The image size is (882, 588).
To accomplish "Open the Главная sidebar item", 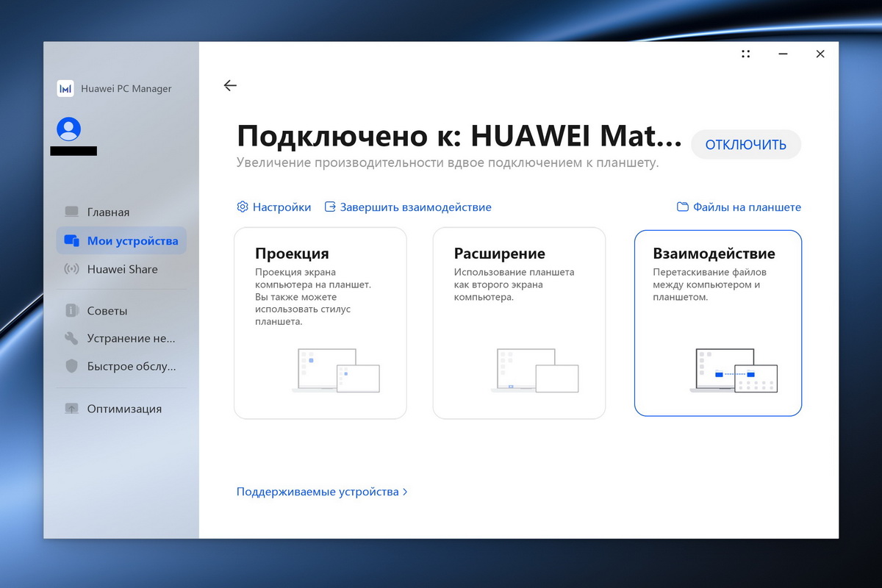I will coord(121,212).
